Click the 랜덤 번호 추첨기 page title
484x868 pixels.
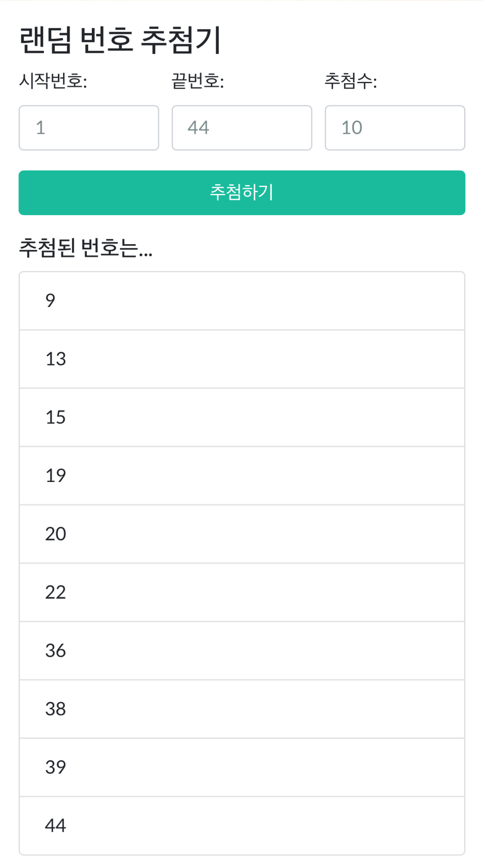(x=120, y=40)
